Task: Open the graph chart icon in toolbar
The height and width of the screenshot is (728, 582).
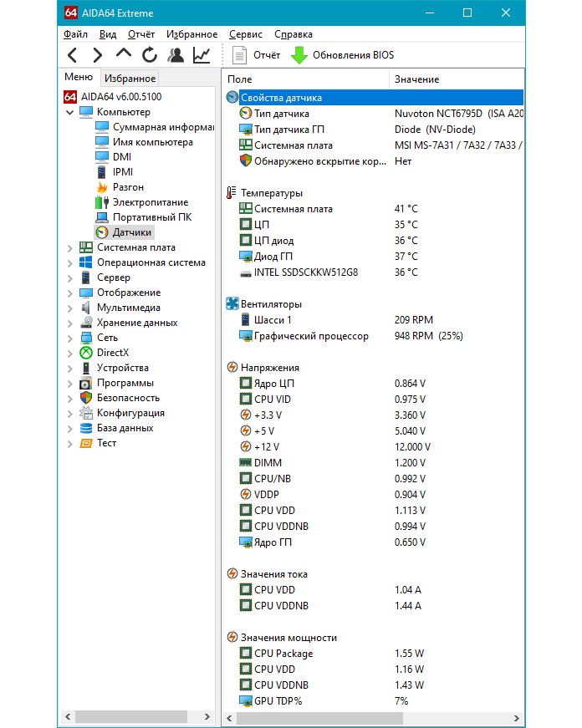Action: point(202,55)
